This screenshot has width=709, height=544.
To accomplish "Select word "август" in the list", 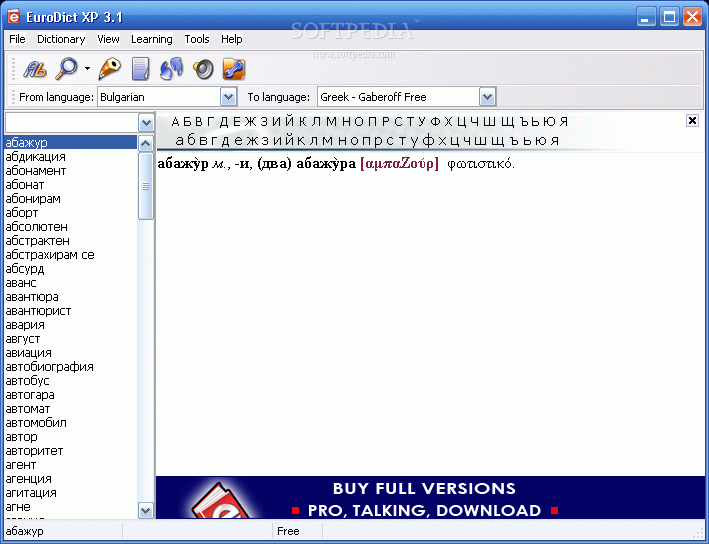I will point(71,339).
